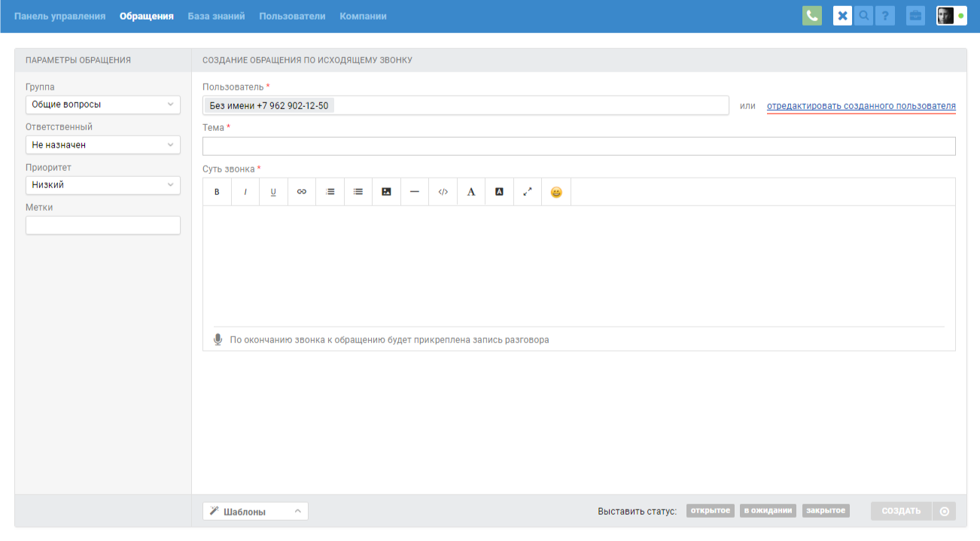Click microphone icon near recording note
This screenshot has height=541, width=980.
[x=218, y=339]
